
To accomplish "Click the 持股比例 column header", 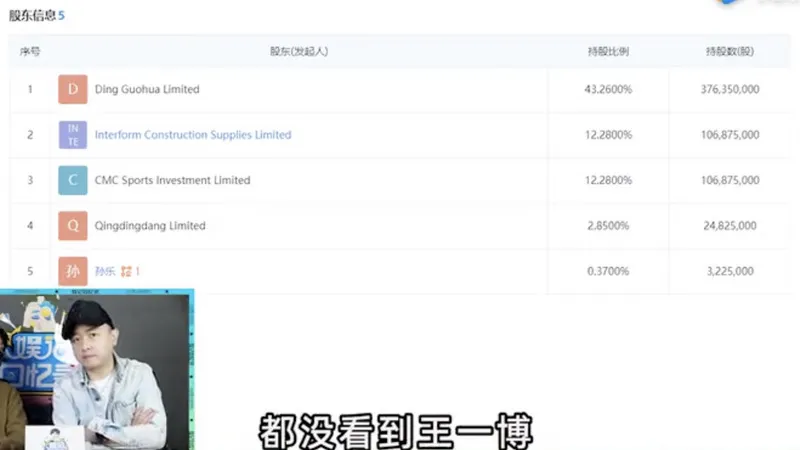I will click(608, 51).
